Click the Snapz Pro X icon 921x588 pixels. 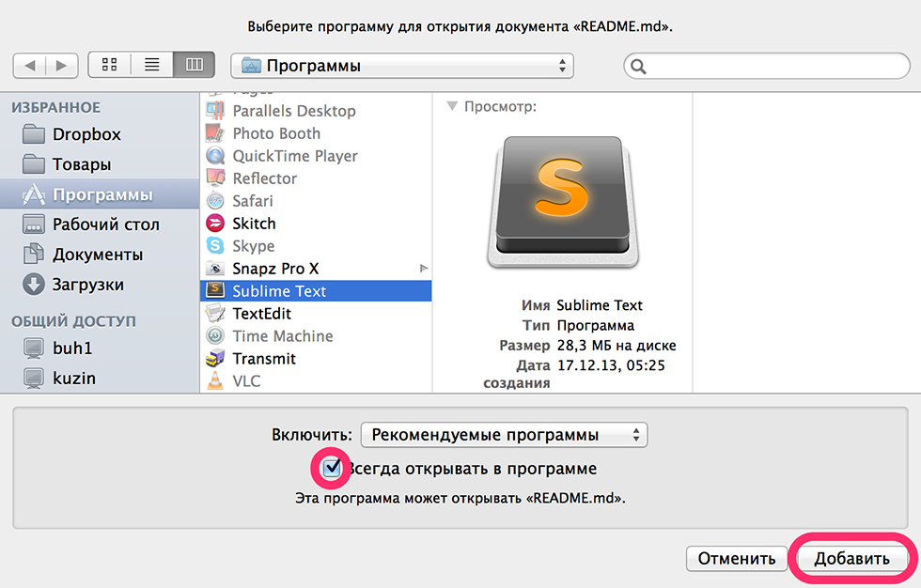(x=215, y=269)
